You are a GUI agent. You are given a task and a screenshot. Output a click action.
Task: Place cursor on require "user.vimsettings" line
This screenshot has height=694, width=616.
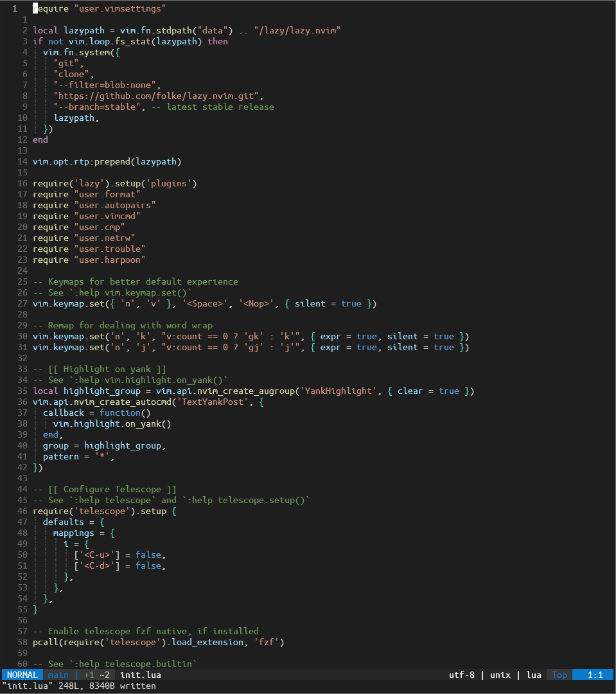point(99,8)
